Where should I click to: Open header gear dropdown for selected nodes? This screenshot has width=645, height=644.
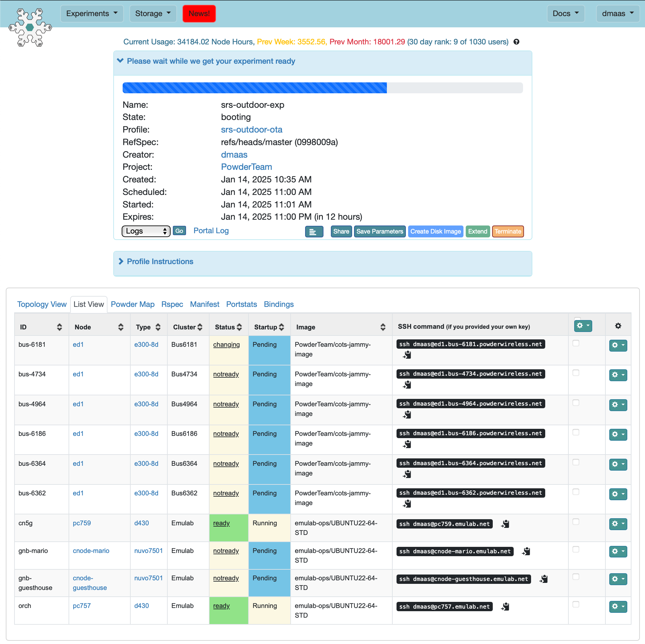[x=583, y=326]
